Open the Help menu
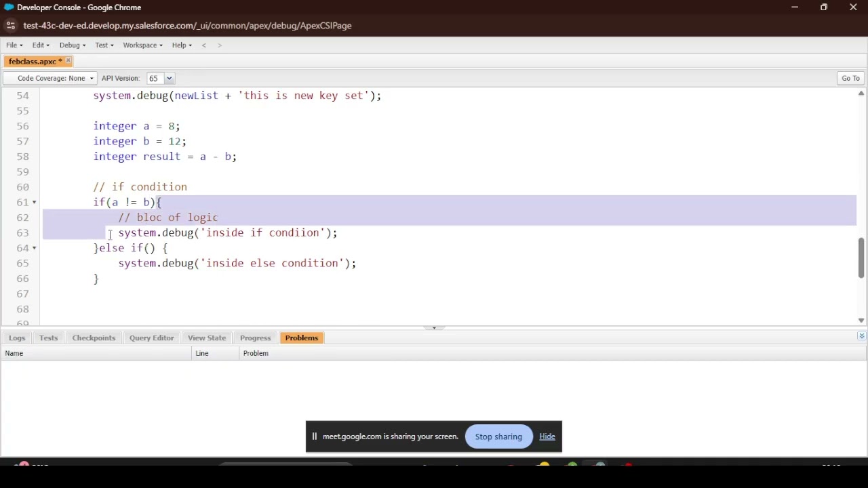Screen dimensions: 868x488 tap(182, 45)
